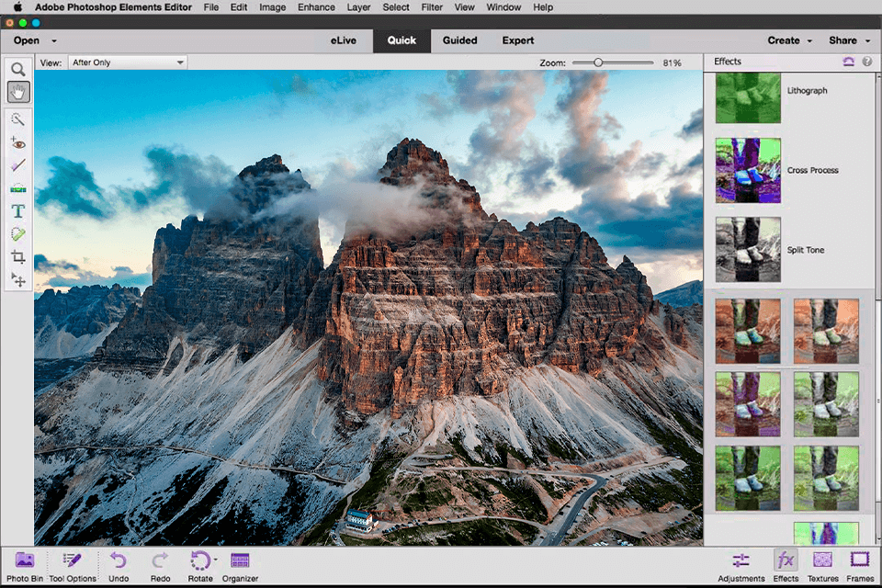Open the Adjustments panel

(x=741, y=567)
